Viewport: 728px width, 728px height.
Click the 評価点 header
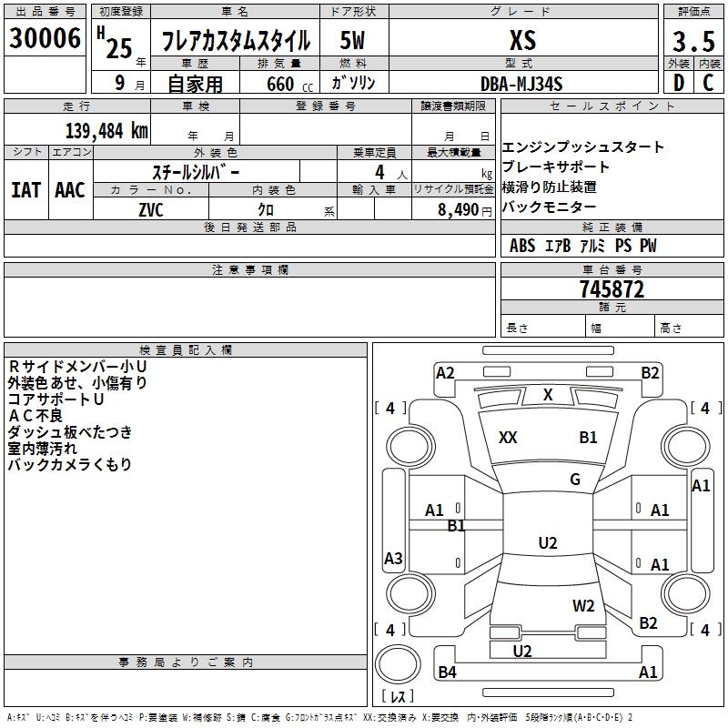[x=693, y=12]
